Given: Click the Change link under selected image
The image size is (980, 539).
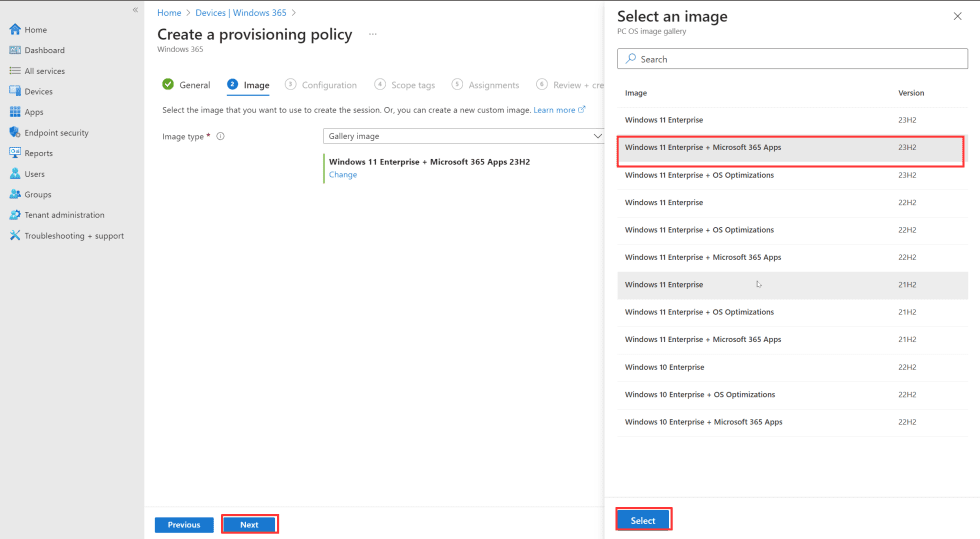Looking at the screenshot, I should point(343,174).
